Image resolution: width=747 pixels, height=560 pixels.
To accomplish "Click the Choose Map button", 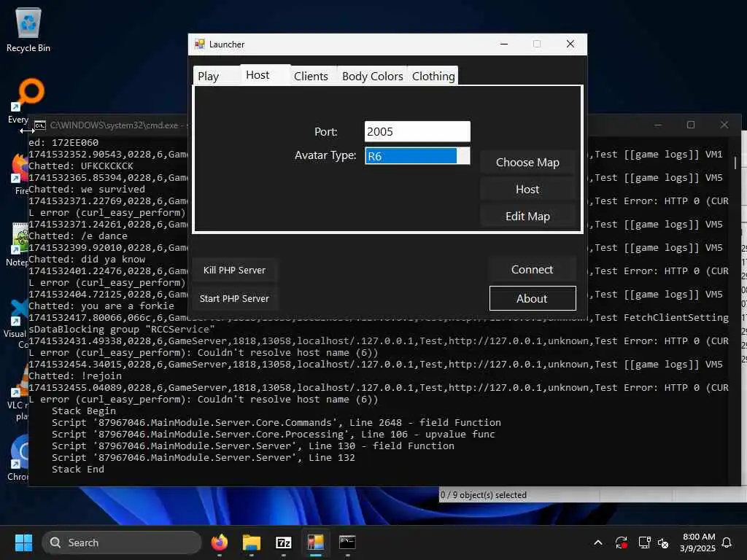I will click(x=527, y=163).
